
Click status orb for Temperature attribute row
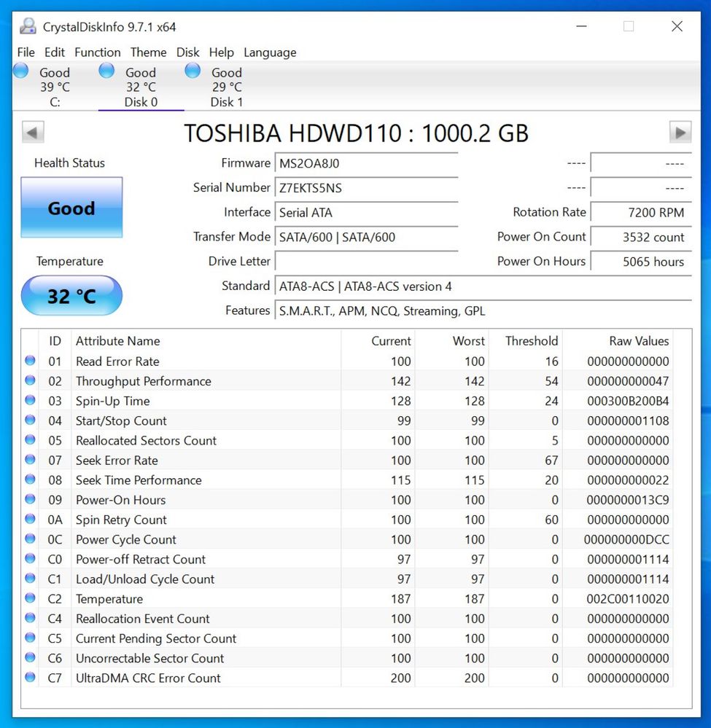[x=30, y=598]
